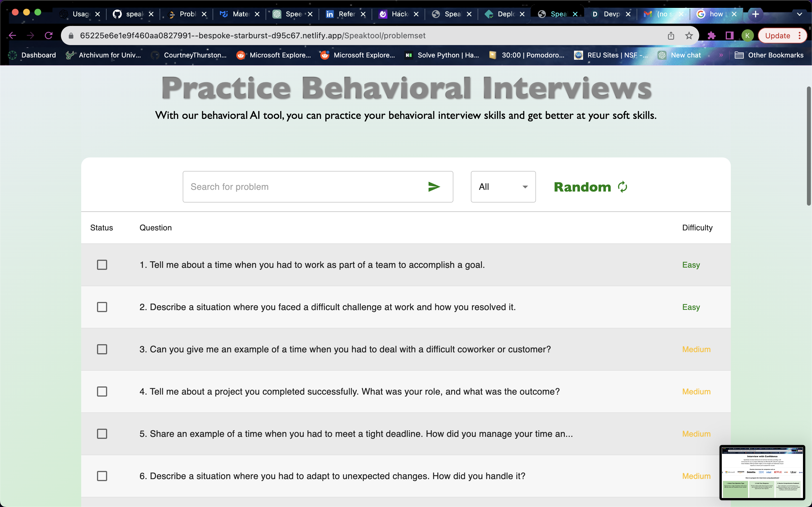Image resolution: width=812 pixels, height=507 pixels.
Task: Bookmark this page with star icon
Action: 689,35
